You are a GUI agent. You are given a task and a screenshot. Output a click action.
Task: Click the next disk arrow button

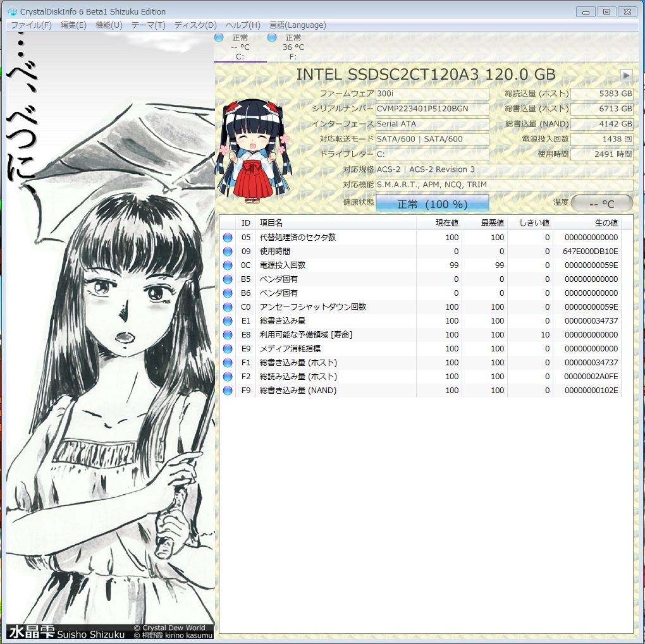coord(626,75)
